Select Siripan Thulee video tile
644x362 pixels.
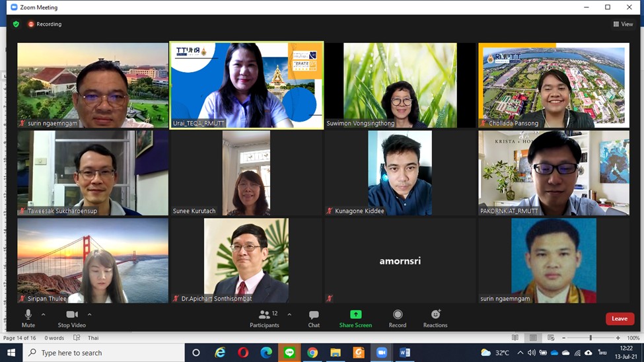point(93,260)
